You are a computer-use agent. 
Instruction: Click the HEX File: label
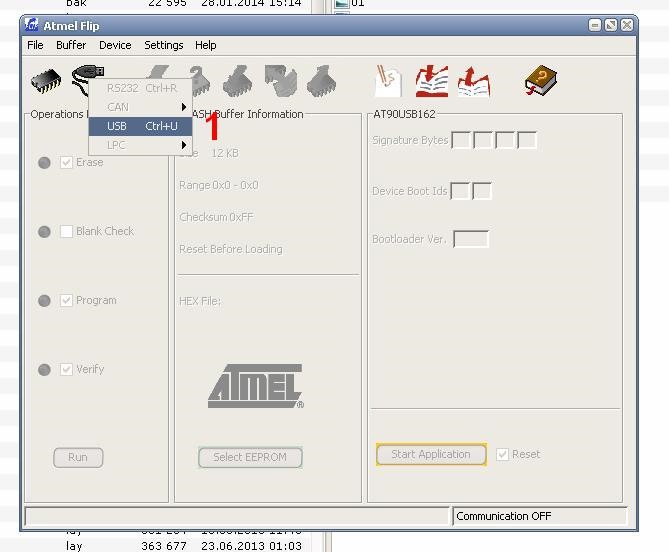[x=200, y=301]
